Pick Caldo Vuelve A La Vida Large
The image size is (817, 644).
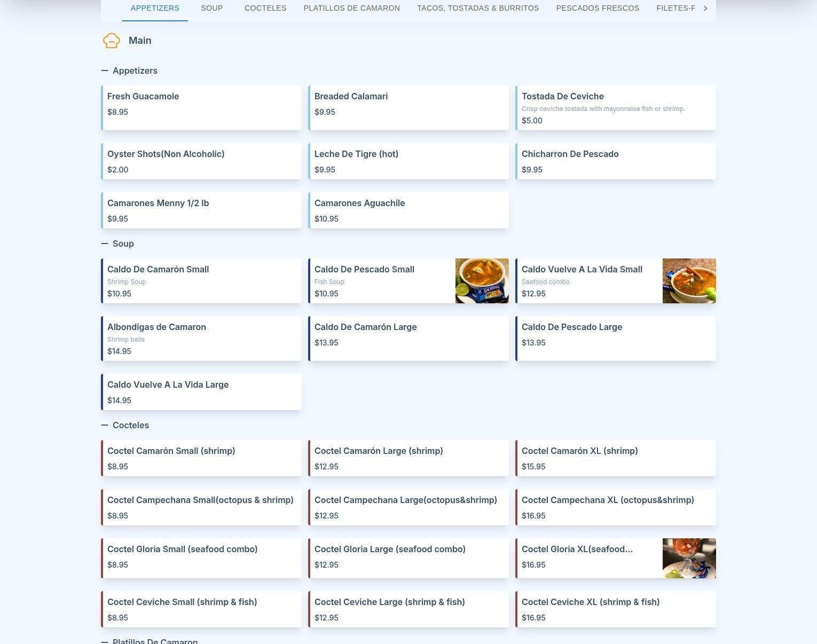coord(201,392)
